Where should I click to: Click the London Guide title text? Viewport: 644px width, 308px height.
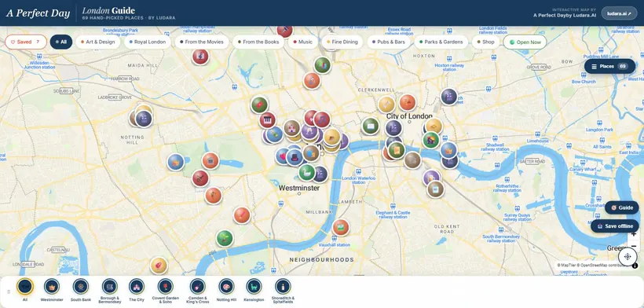tap(108, 11)
